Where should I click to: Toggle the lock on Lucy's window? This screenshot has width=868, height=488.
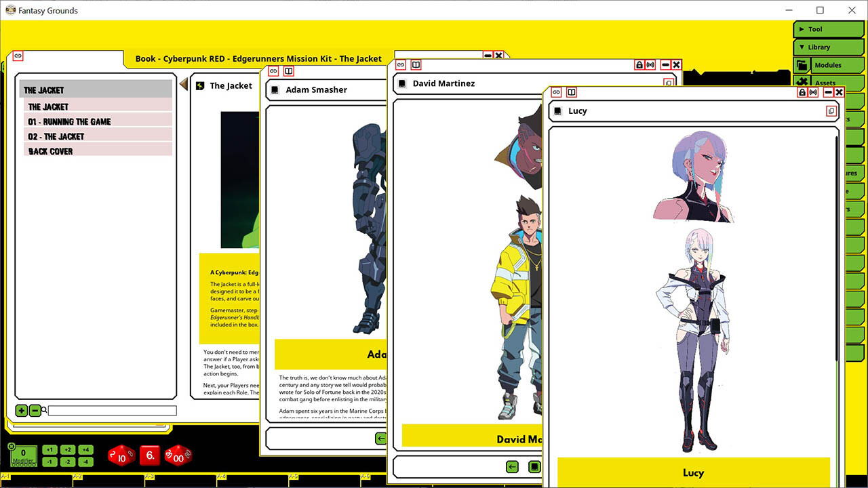pos(802,92)
